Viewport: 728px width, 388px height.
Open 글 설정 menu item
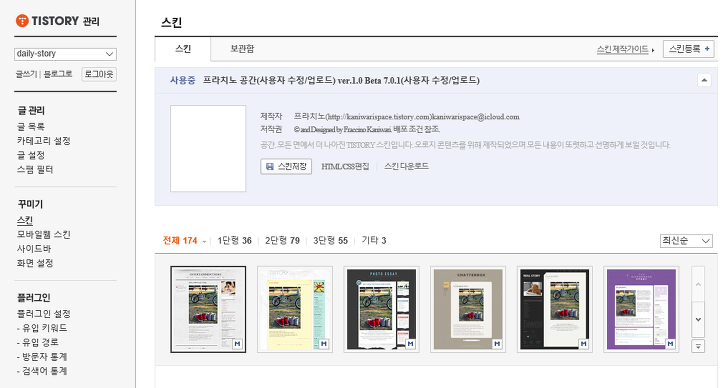[31, 155]
